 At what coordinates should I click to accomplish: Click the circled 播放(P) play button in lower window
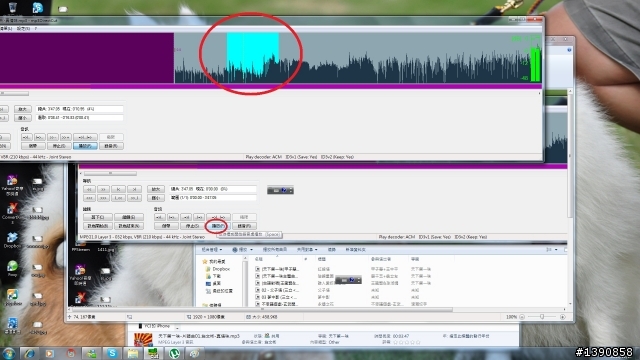pos(218,226)
